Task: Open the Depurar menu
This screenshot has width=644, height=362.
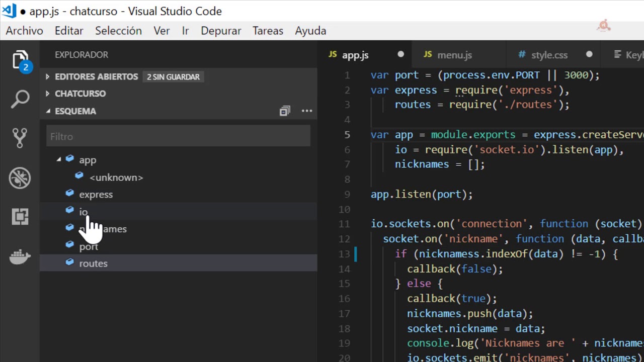Action: 221,31
